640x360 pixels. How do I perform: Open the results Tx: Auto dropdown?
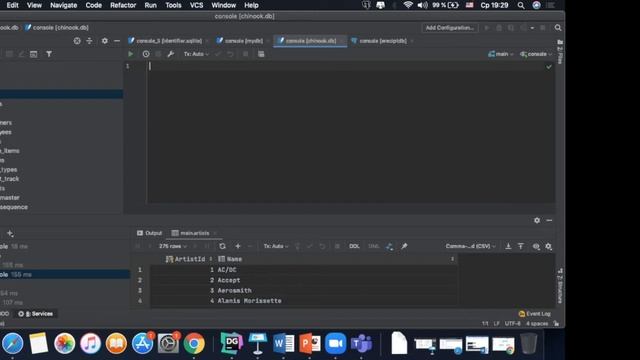[276, 246]
